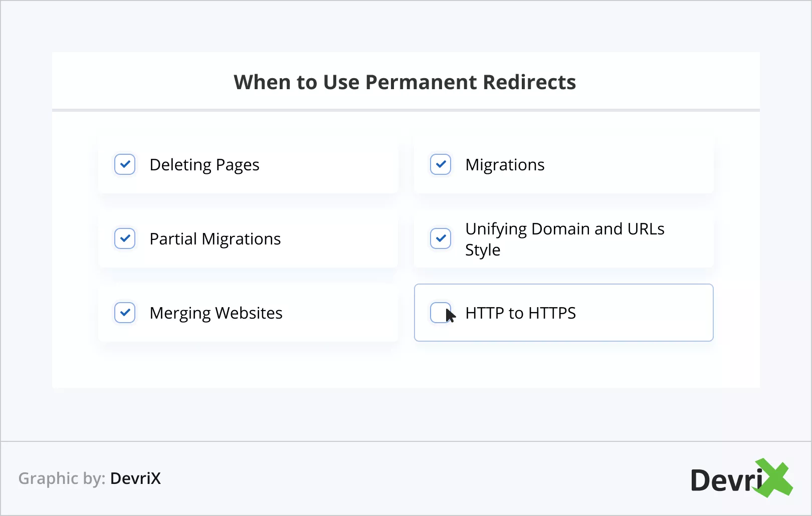Click the Merging Websites label

(x=216, y=313)
